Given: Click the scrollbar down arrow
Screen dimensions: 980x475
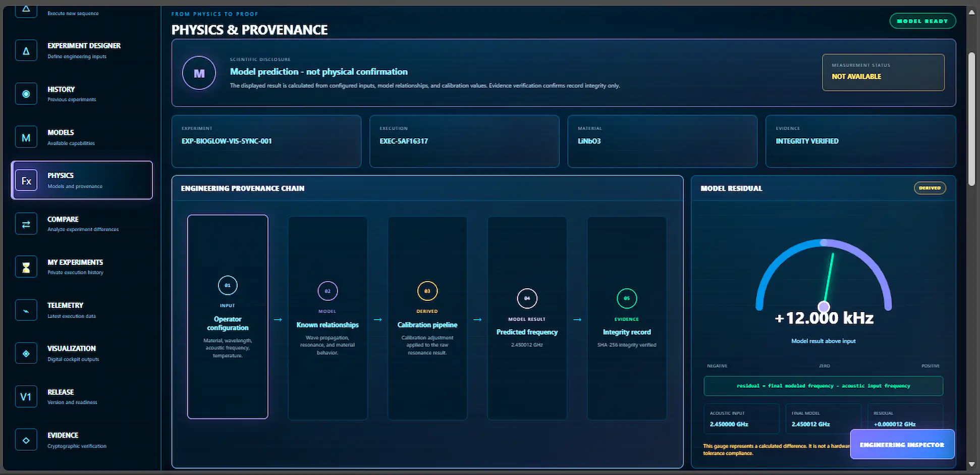Looking at the screenshot, I should [971, 464].
